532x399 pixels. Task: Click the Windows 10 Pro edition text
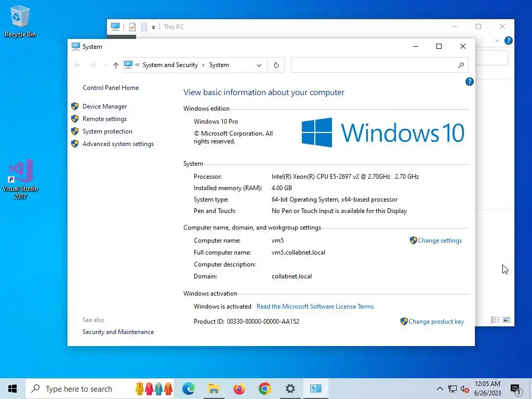(x=216, y=122)
